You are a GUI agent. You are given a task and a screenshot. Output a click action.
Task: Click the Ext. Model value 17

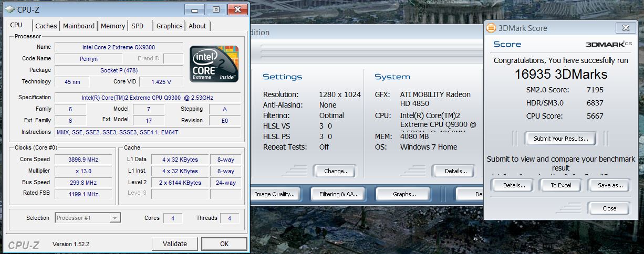[149, 121]
